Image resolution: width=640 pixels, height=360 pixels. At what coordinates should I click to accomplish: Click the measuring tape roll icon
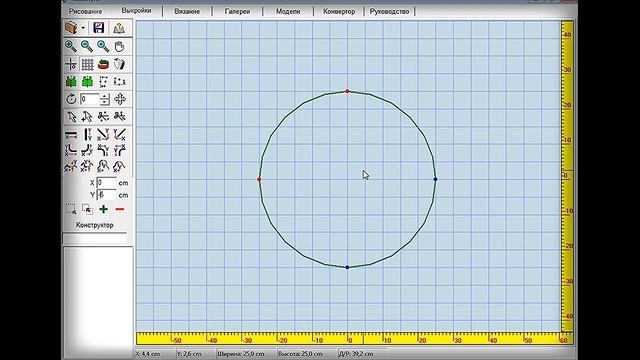103,64
